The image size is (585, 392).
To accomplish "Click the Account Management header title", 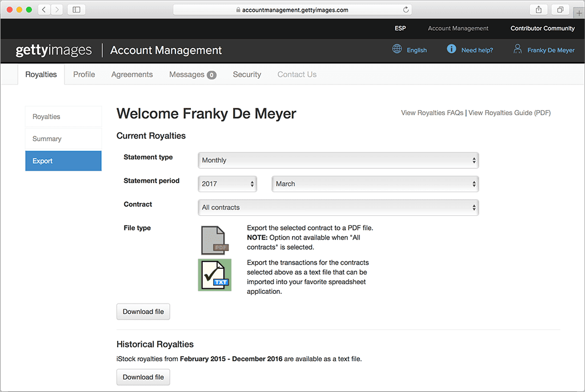I will pyautogui.click(x=166, y=50).
